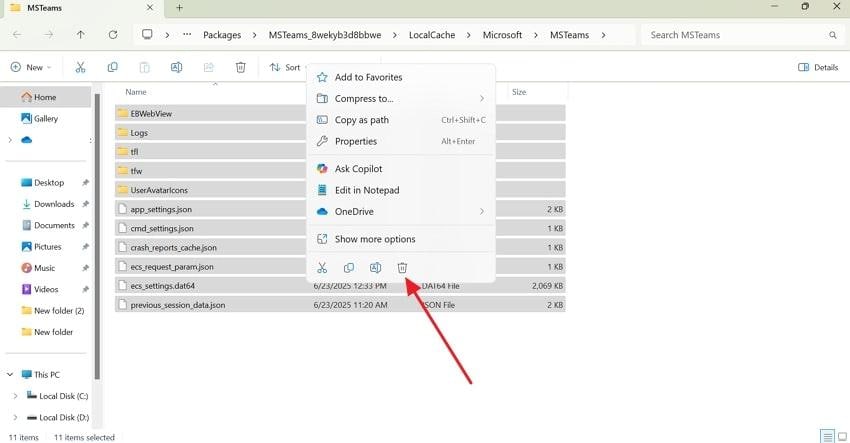Open Home in navigation pane
The image size is (850, 443).
pyautogui.click(x=46, y=97)
